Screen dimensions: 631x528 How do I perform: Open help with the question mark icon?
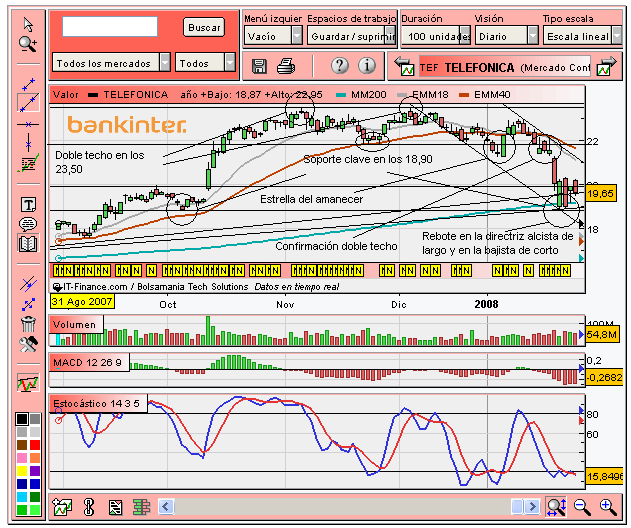pos(340,65)
